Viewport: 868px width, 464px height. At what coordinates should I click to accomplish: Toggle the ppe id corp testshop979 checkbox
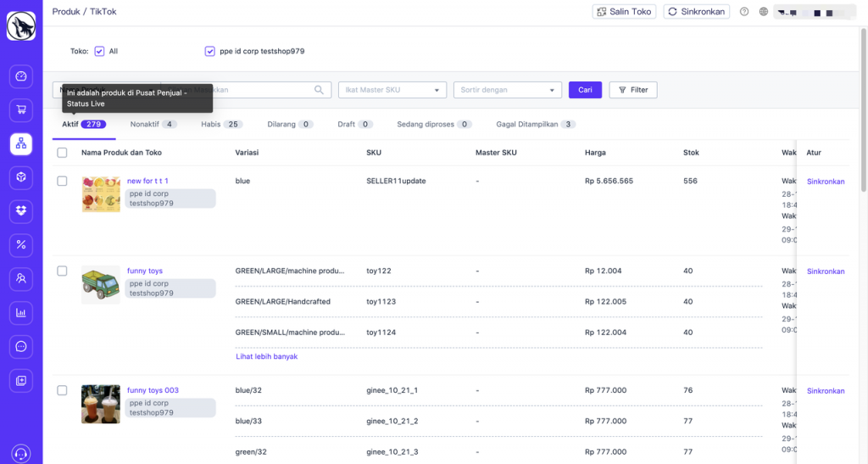[210, 51]
